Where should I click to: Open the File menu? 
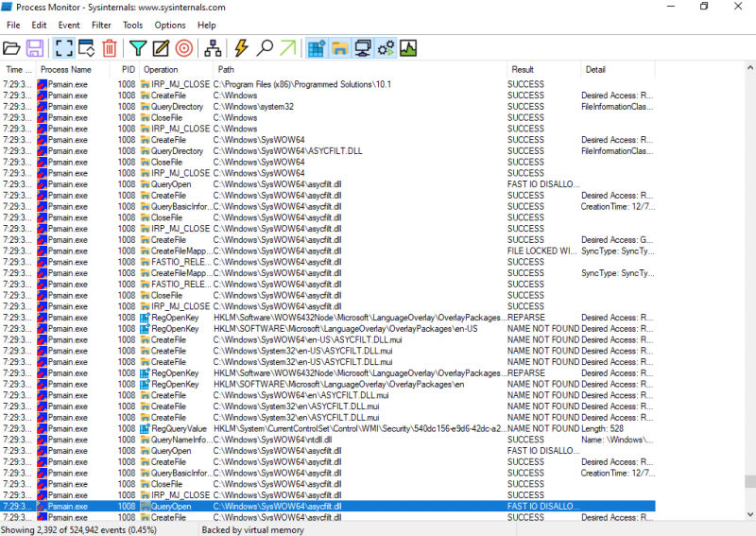pyautogui.click(x=13, y=26)
